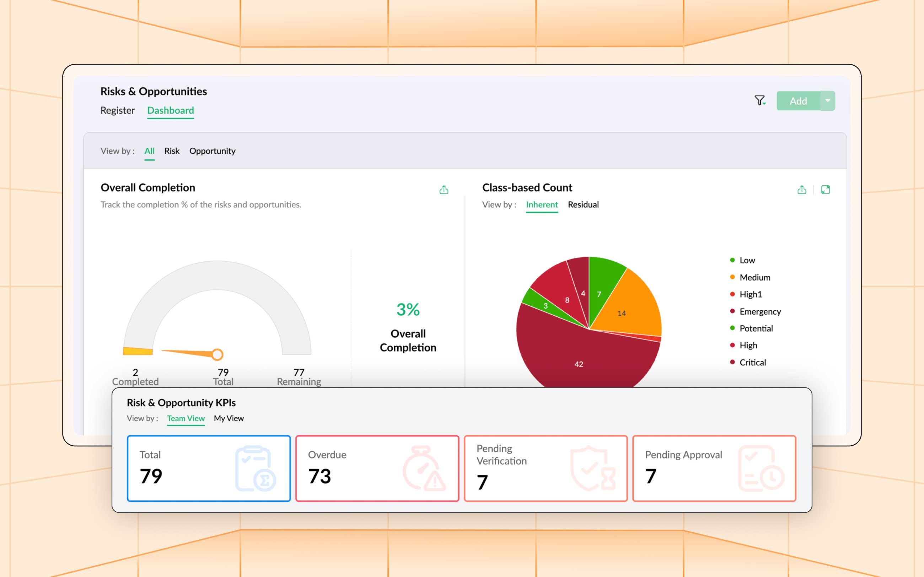Click the stopwatch icon in the Overdue card
924x577 pixels.
[424, 468]
